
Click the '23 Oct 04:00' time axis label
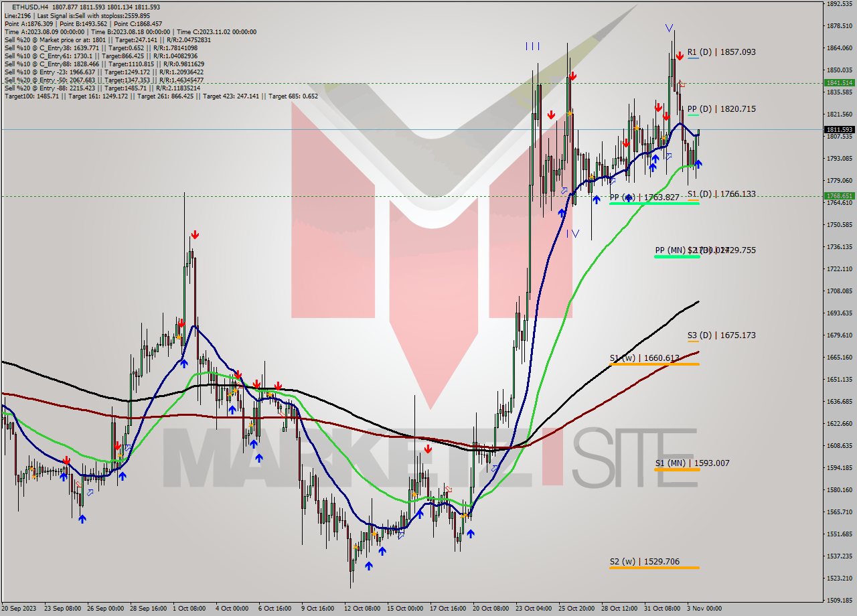532,609
